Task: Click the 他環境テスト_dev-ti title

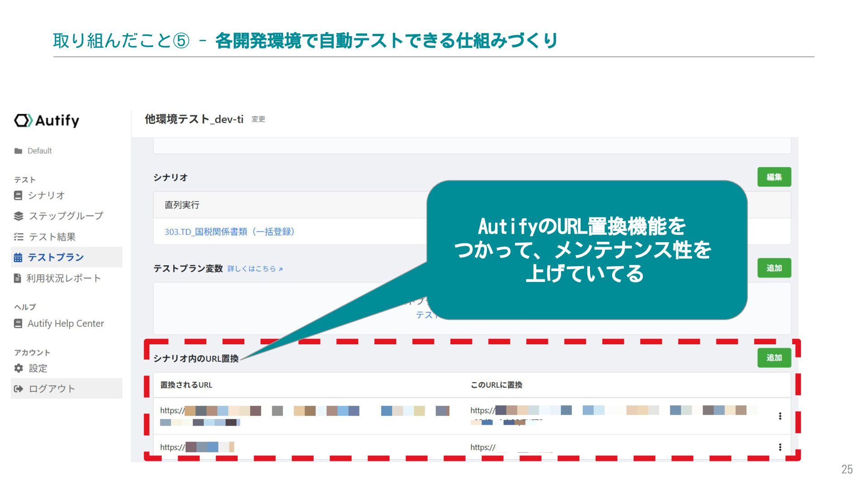Action: tap(194, 119)
